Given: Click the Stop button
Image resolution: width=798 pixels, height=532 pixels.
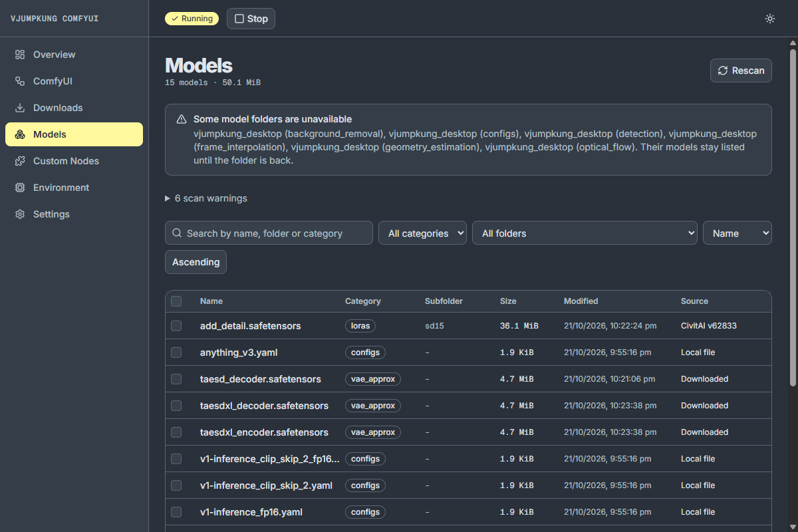Looking at the screenshot, I should click(251, 19).
